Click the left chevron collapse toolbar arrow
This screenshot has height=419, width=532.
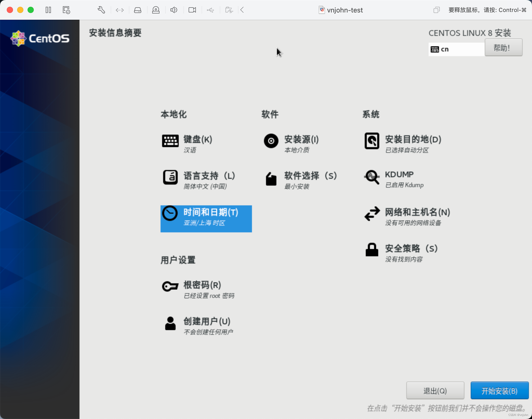[242, 10]
